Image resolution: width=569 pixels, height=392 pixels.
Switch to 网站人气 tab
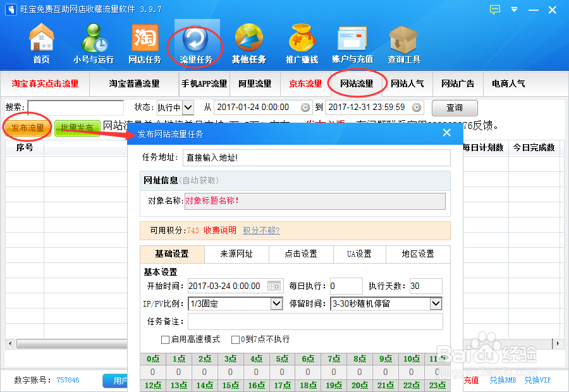pos(407,84)
